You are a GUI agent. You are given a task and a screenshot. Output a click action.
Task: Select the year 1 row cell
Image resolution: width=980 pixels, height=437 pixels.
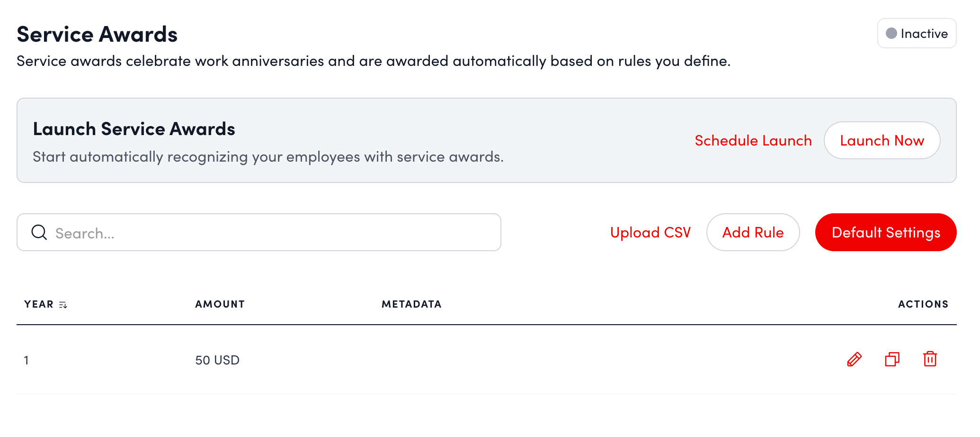pyautogui.click(x=27, y=360)
